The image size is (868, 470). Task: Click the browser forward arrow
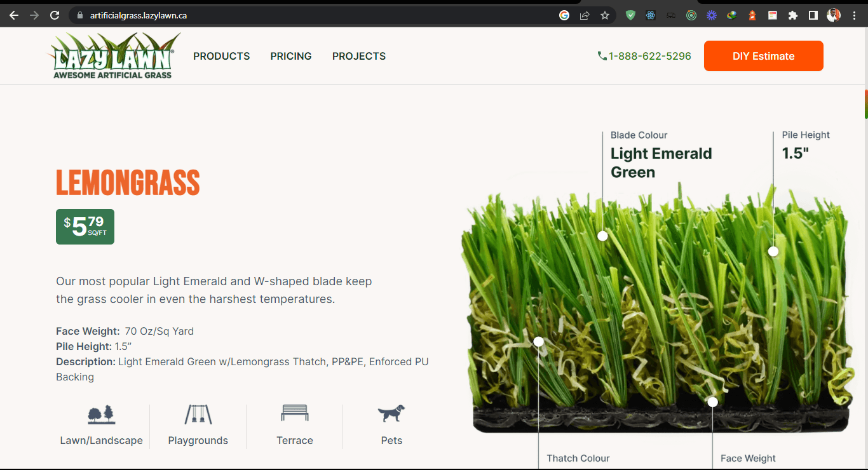pyautogui.click(x=34, y=15)
